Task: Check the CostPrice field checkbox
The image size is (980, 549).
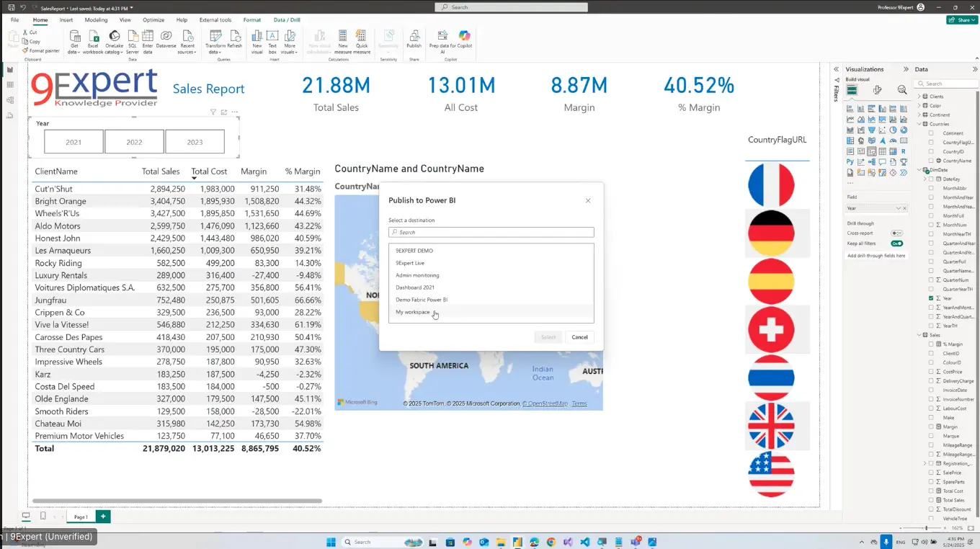Action: [931, 372]
